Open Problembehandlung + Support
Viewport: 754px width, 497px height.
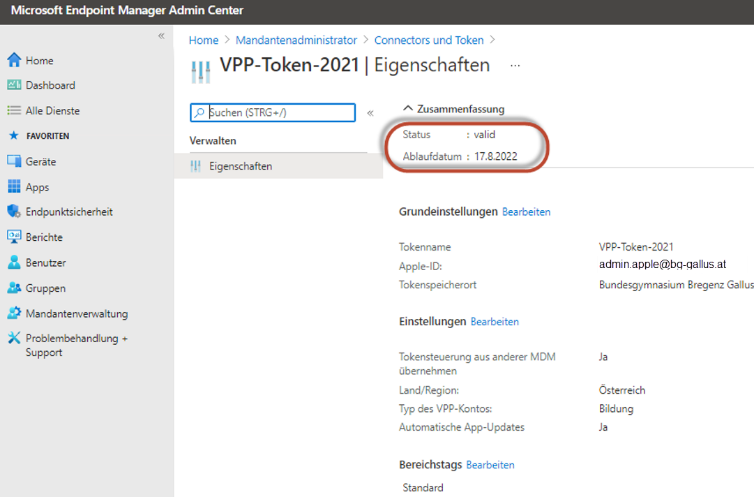[x=76, y=345]
